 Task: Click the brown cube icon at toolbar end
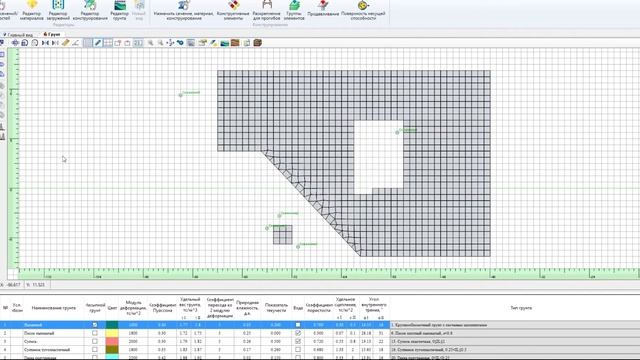tap(258, 43)
